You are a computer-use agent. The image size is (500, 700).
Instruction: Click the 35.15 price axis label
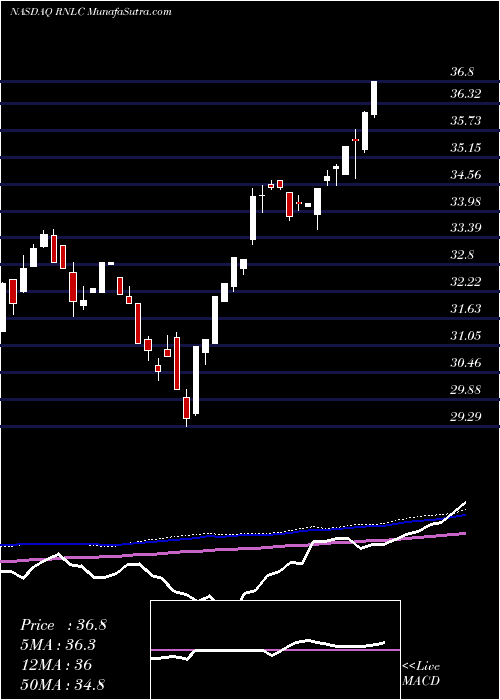(x=466, y=147)
